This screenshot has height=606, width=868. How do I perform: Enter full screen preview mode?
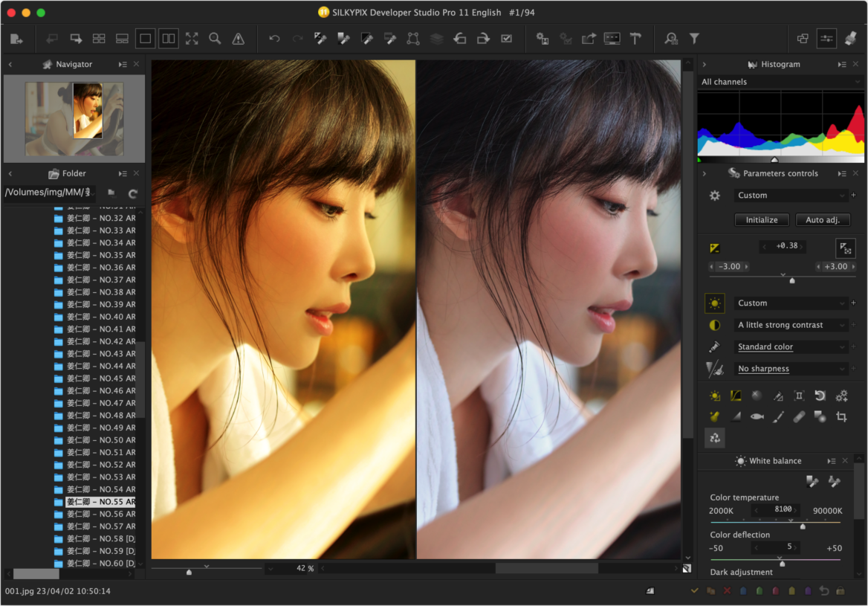pyautogui.click(x=192, y=39)
